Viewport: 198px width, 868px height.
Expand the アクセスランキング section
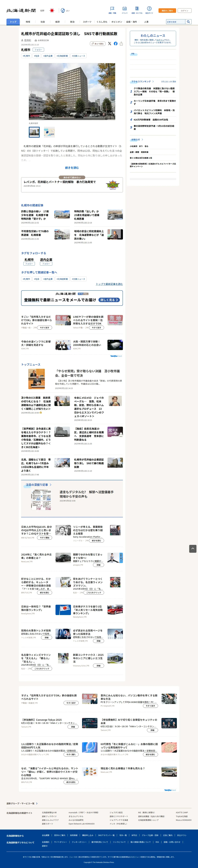click(x=153, y=82)
